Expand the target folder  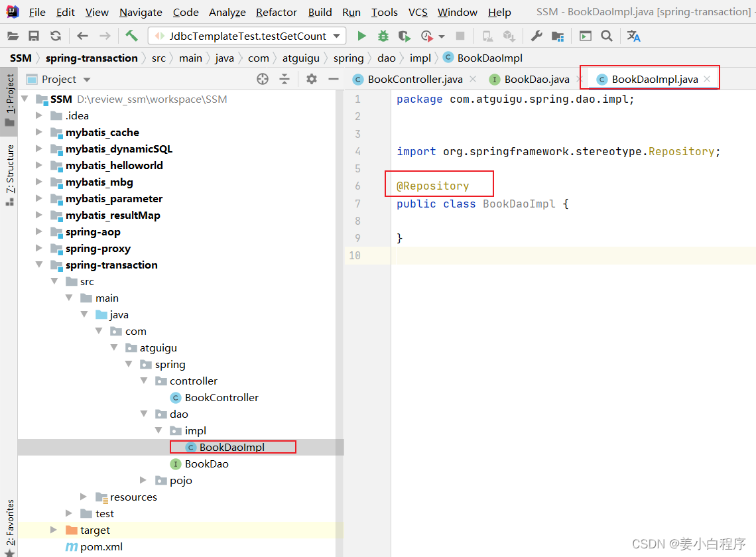coord(54,530)
